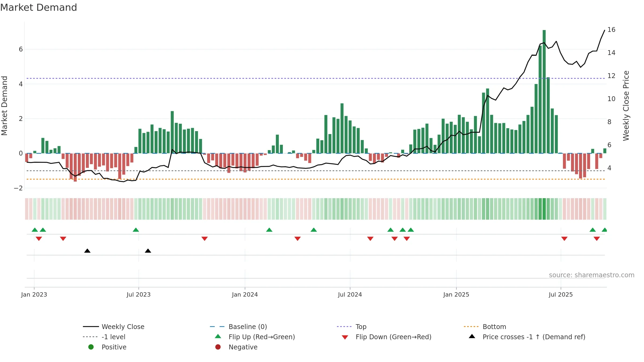Click the -1 level legend dotted line
This screenshot has height=362, width=644.
[90, 337]
